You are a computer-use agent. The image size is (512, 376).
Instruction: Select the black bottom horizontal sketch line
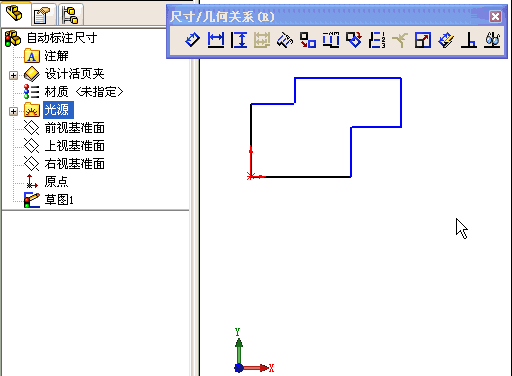coord(307,177)
